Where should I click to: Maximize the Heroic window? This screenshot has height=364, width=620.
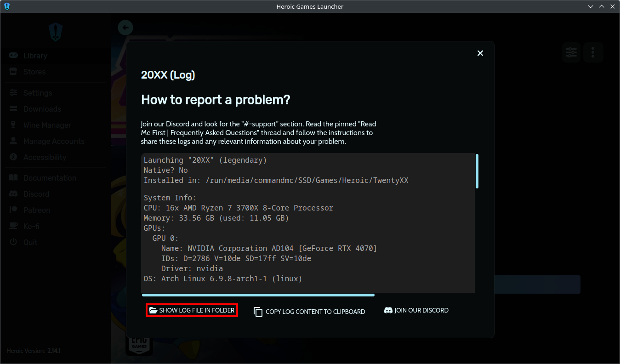click(x=602, y=6)
